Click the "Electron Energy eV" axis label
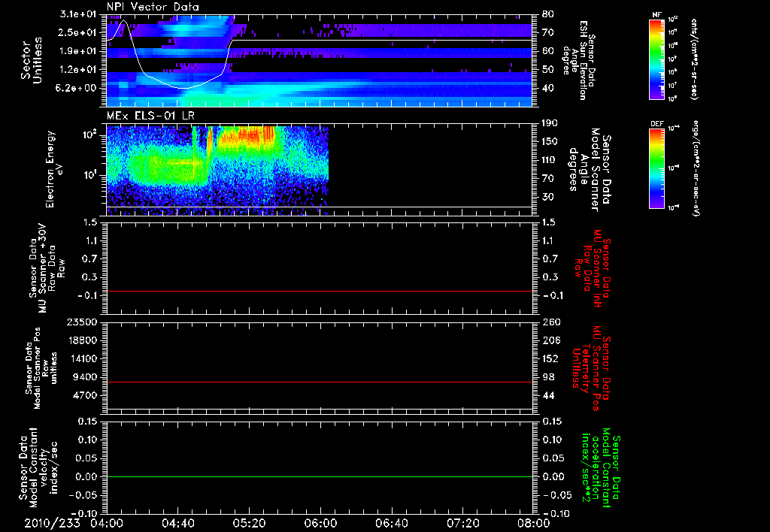The height and width of the screenshot is (532, 770). (55, 169)
